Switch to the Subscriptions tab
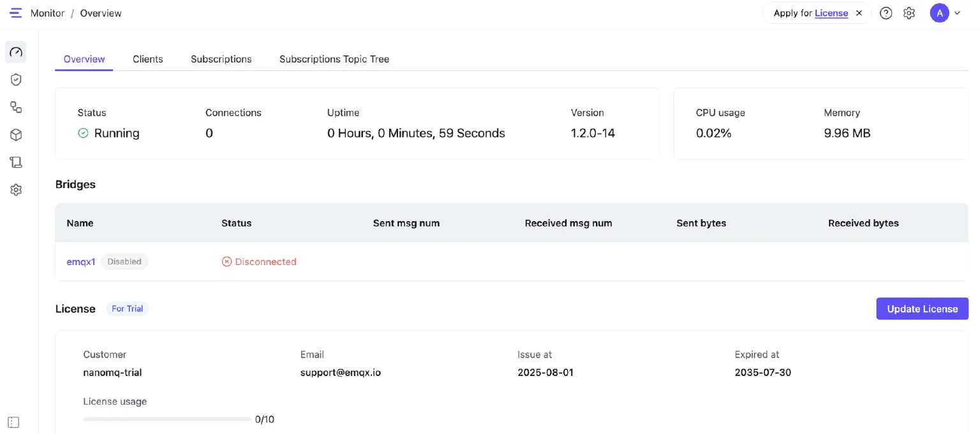Screen dimensions: 980x434 pos(221,59)
